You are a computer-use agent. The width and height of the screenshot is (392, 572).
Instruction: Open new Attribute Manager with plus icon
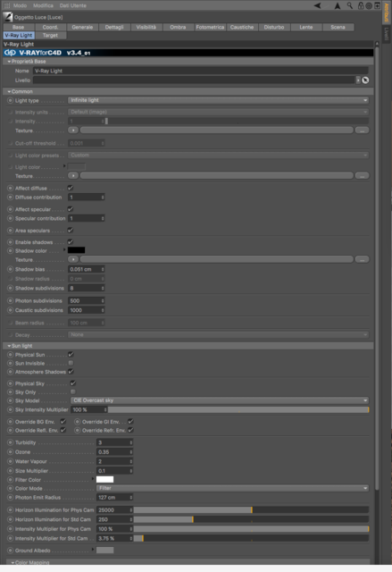click(x=377, y=5)
